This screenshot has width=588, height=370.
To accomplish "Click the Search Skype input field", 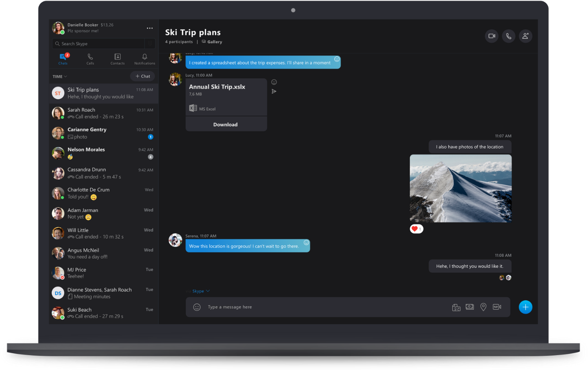I will click(x=99, y=44).
